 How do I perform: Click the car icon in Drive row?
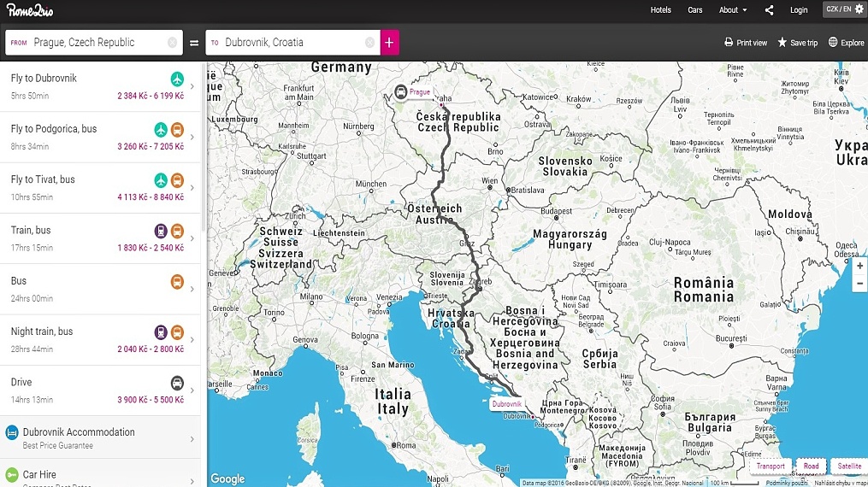coord(177,383)
